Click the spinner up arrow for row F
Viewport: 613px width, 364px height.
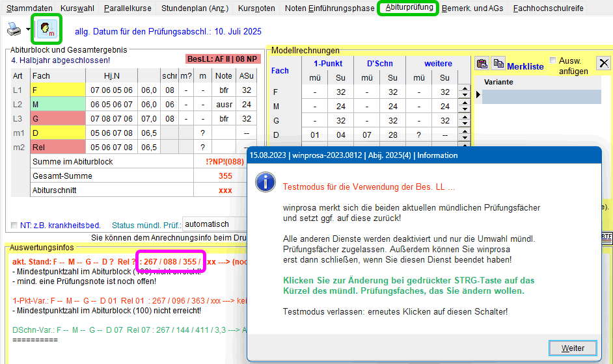pyautogui.click(x=465, y=89)
